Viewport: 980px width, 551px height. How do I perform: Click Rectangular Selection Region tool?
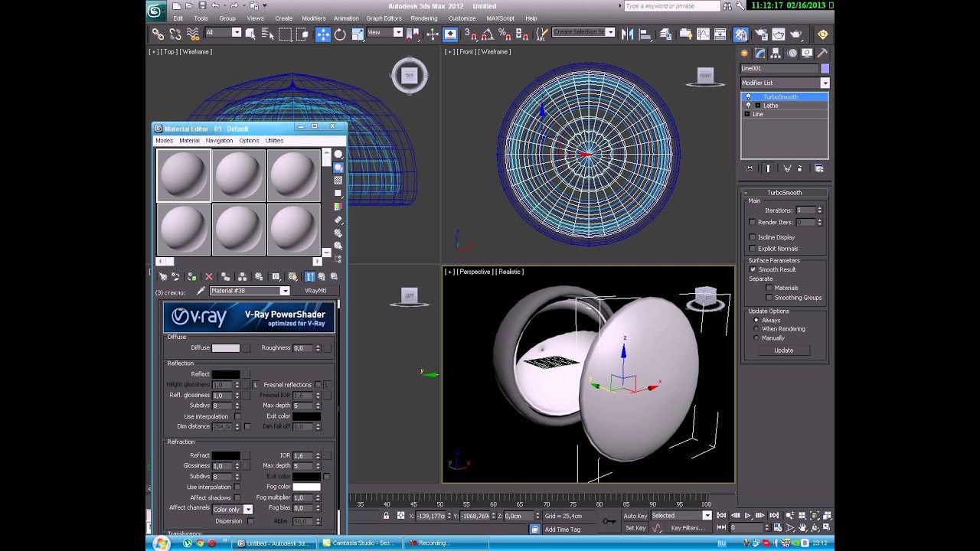coord(286,34)
